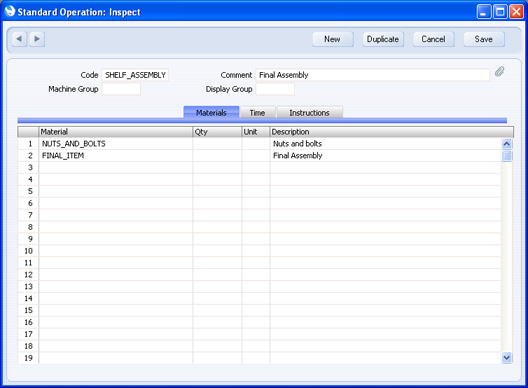Click 'Final Assembly' description in row 2
528x388 pixels.
pos(385,156)
